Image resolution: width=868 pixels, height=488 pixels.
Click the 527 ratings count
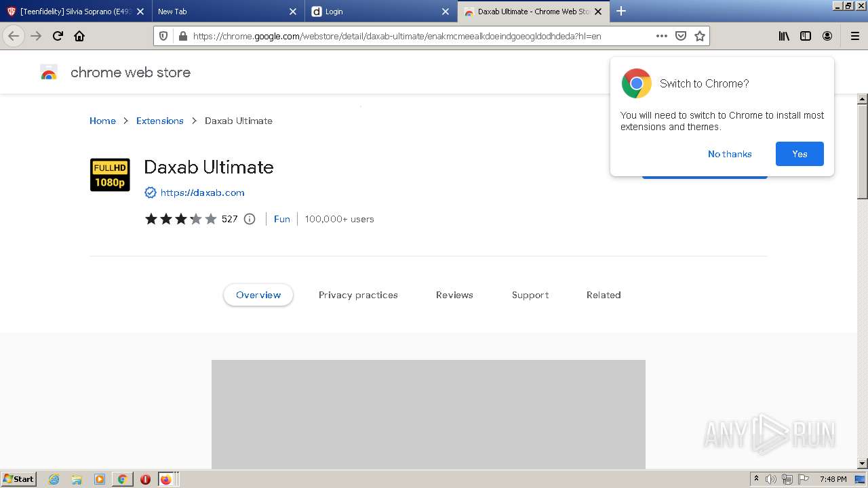pyautogui.click(x=229, y=219)
